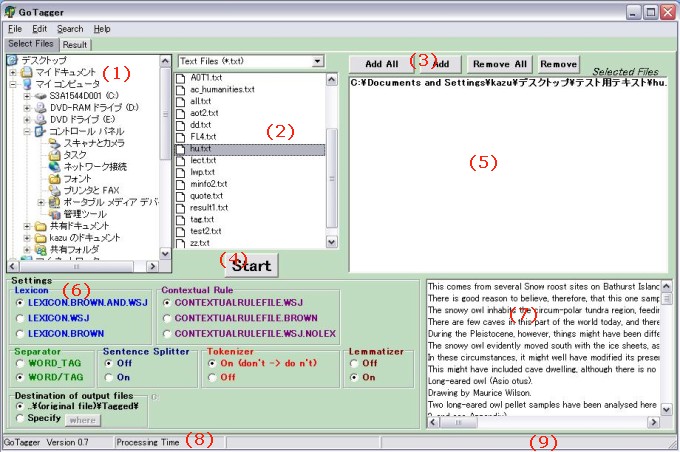Select the selected file path entry
680x452 pixels.
click(x=508, y=83)
